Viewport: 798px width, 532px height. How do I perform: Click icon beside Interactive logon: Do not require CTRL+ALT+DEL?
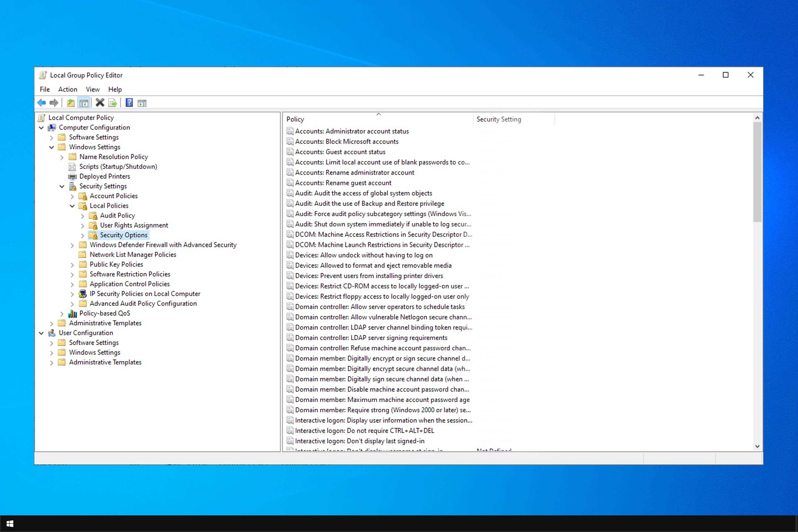290,431
